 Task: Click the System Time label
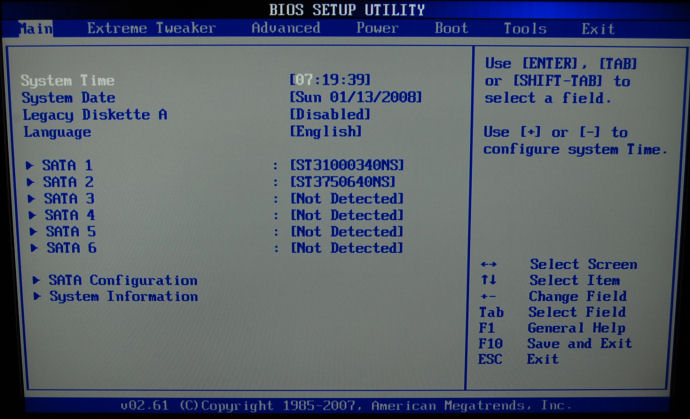(68, 81)
